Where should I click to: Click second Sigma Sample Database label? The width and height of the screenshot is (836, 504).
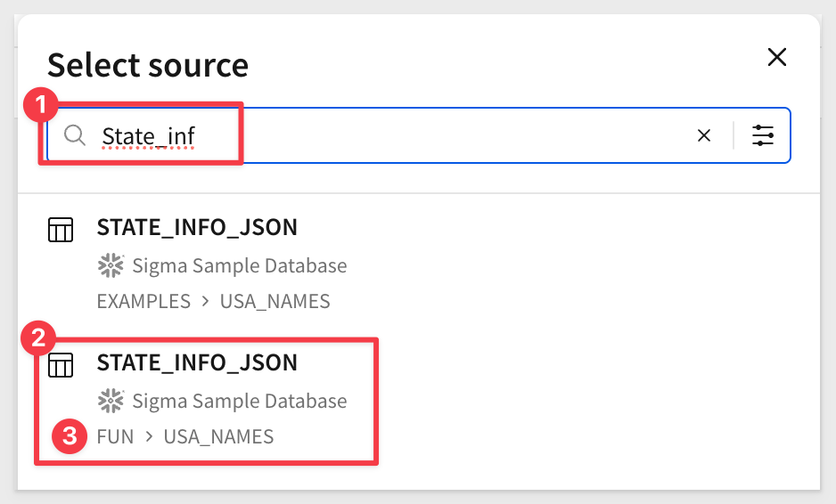(x=240, y=401)
